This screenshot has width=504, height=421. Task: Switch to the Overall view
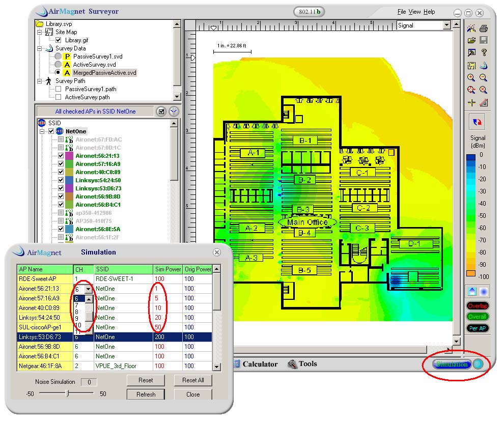(x=478, y=317)
